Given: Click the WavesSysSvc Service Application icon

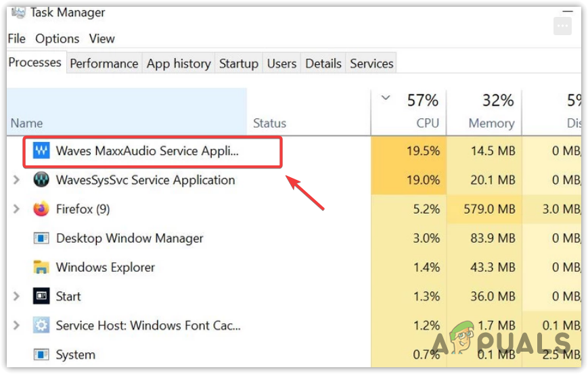Looking at the screenshot, I should coord(42,180).
